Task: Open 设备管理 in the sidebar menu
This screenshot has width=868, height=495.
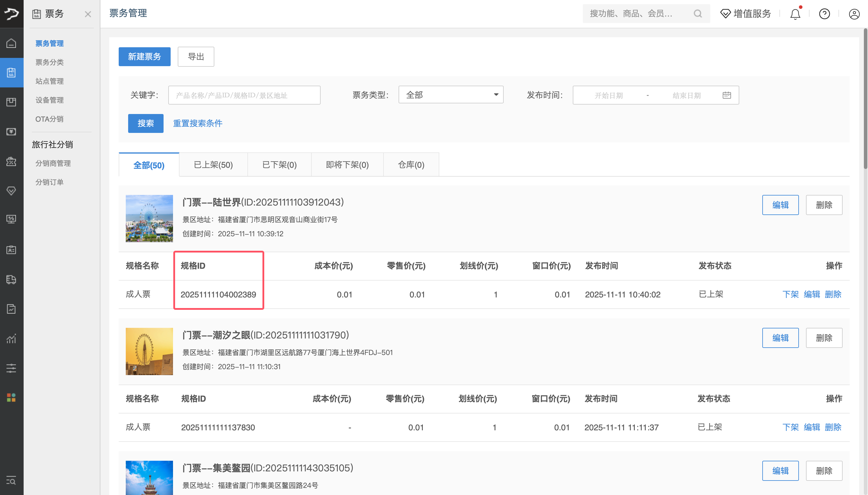Action: click(49, 100)
